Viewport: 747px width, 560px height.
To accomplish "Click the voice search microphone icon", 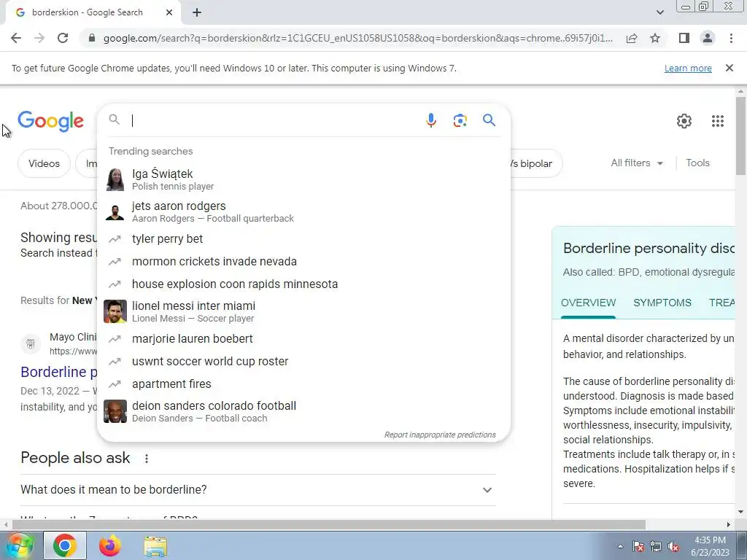I will 430,120.
